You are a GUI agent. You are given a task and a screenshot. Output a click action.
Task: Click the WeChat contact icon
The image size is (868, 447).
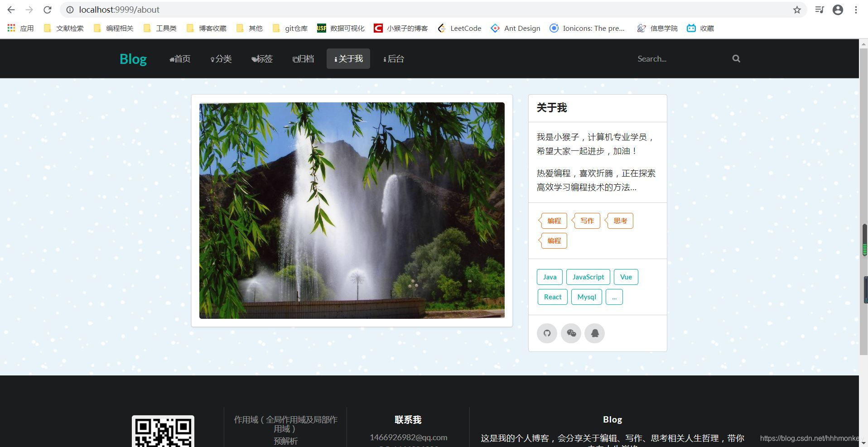coord(571,333)
